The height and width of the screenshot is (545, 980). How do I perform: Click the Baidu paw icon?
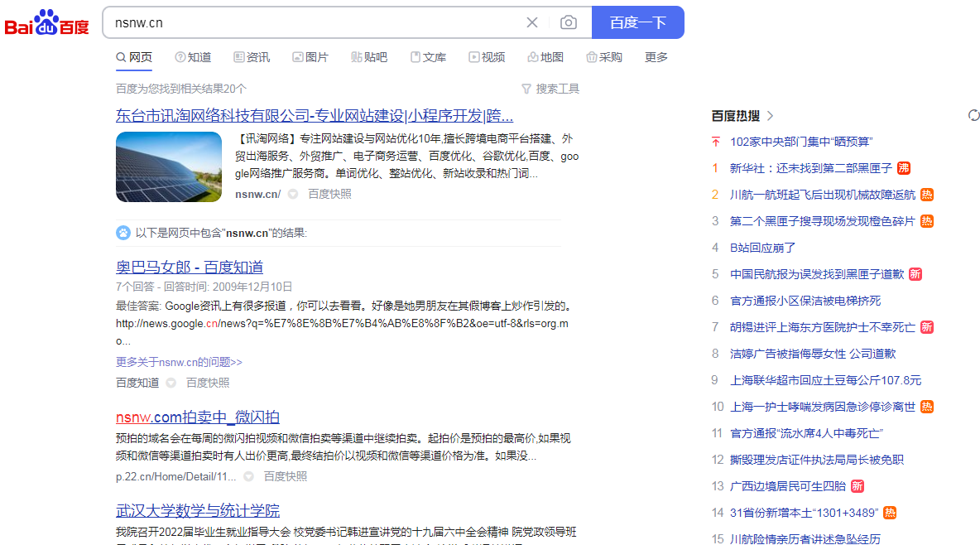(x=123, y=233)
